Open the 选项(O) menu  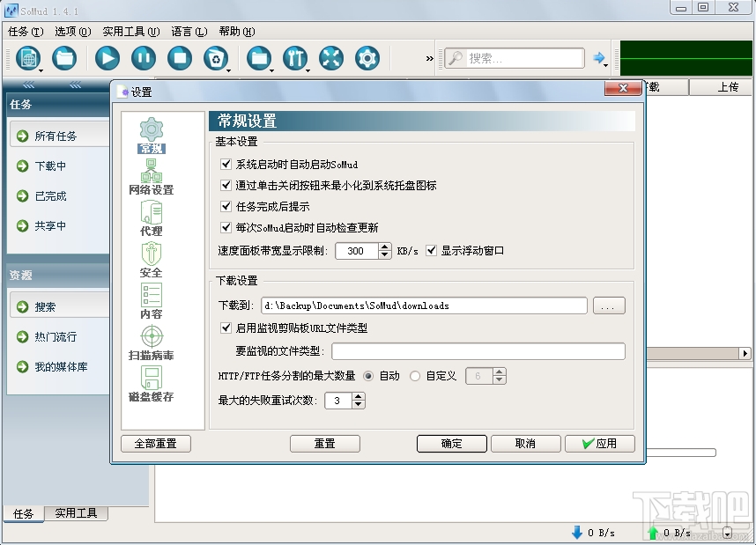tap(73, 32)
